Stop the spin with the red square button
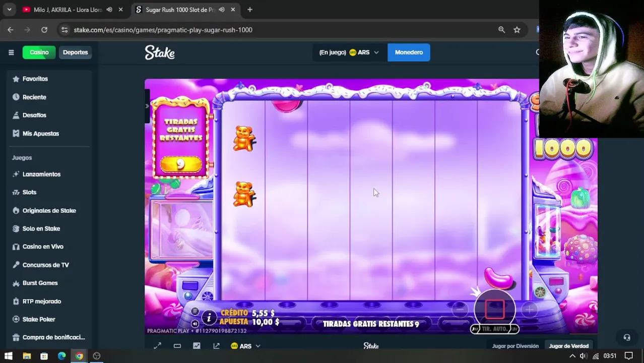 (x=495, y=310)
